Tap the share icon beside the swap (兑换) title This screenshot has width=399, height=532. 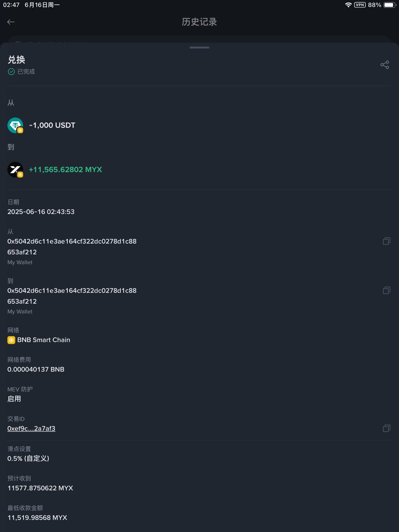click(x=384, y=65)
